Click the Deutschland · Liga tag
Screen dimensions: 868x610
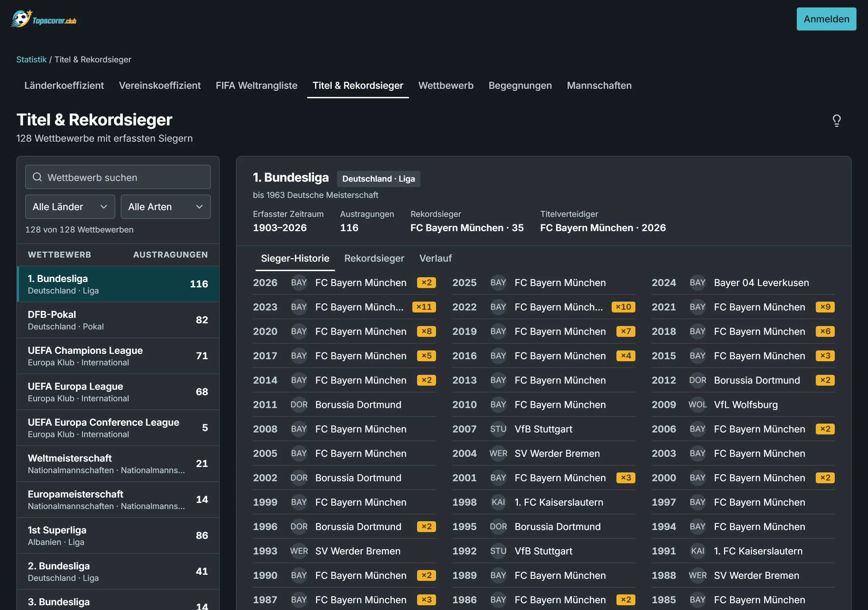(378, 179)
